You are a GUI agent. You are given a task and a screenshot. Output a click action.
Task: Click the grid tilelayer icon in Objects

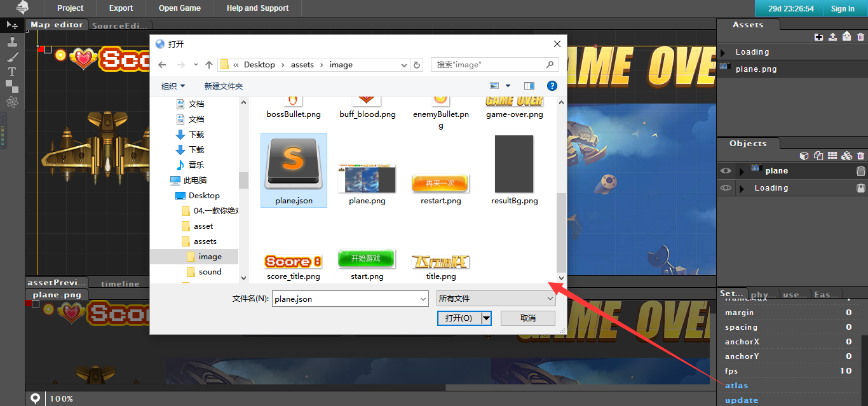click(832, 156)
